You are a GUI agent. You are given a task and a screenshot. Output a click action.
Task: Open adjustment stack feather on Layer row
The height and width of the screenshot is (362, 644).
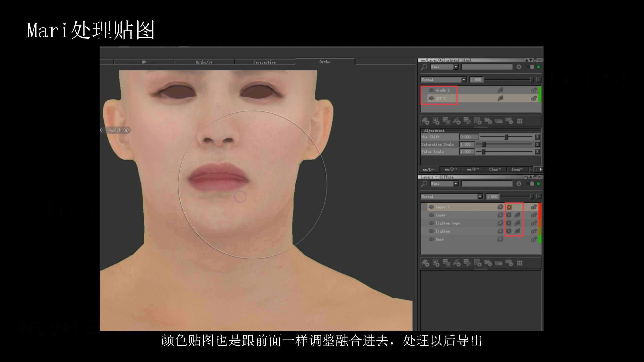pyautogui.click(x=517, y=215)
